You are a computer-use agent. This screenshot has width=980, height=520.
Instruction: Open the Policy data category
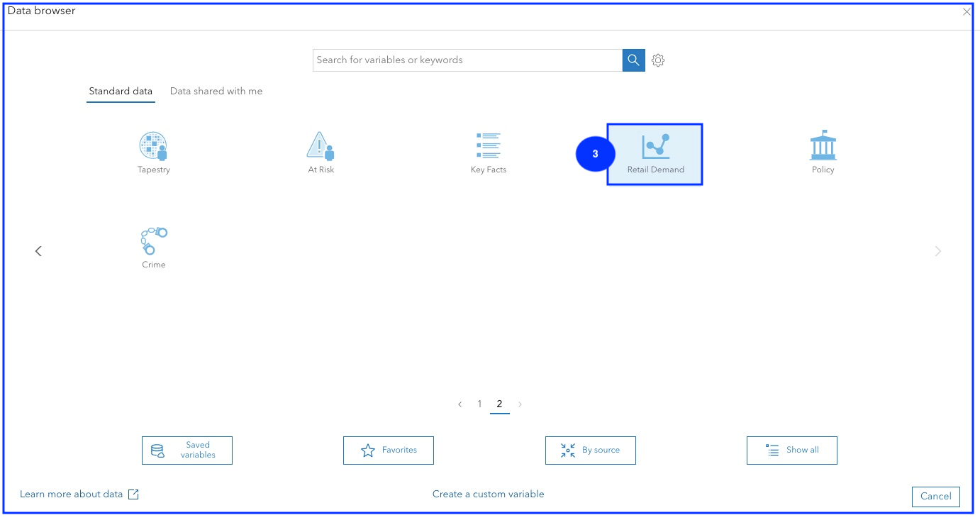823,151
